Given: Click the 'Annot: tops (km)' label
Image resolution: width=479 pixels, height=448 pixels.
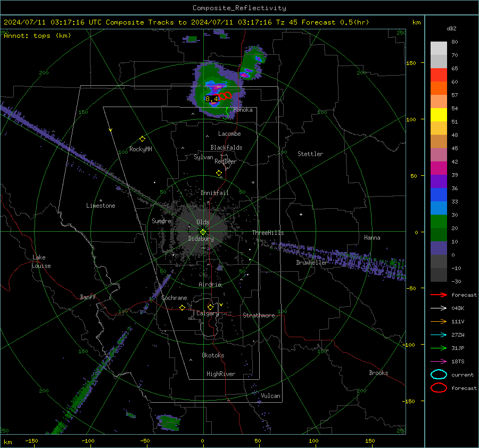Looking at the screenshot, I should pyautogui.click(x=37, y=36).
